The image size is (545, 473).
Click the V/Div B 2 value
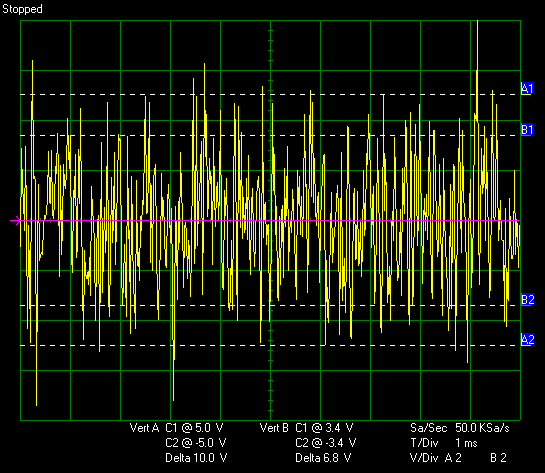(498, 458)
